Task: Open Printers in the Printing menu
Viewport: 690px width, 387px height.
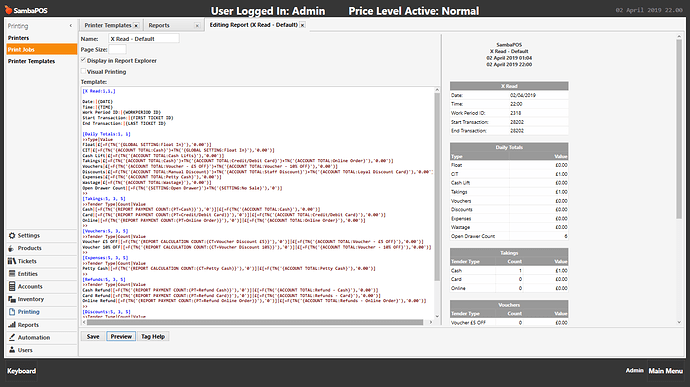Action: point(41,38)
